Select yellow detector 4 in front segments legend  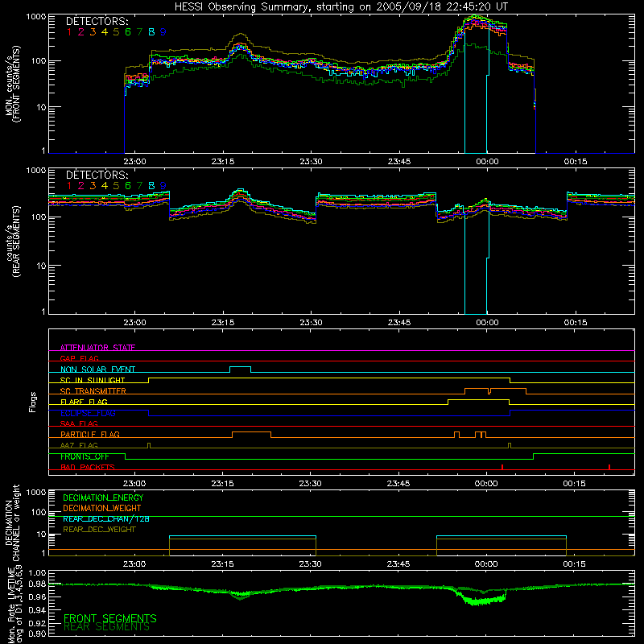click(105, 32)
